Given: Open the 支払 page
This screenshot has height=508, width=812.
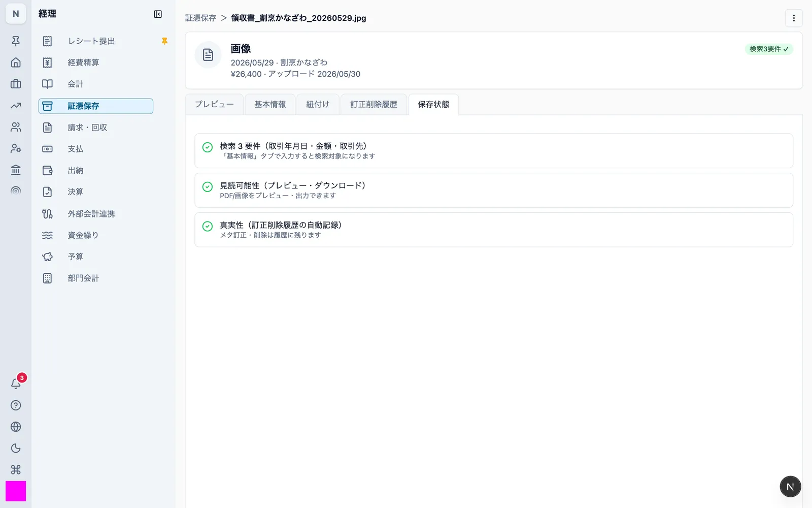Looking at the screenshot, I should [x=96, y=149].
